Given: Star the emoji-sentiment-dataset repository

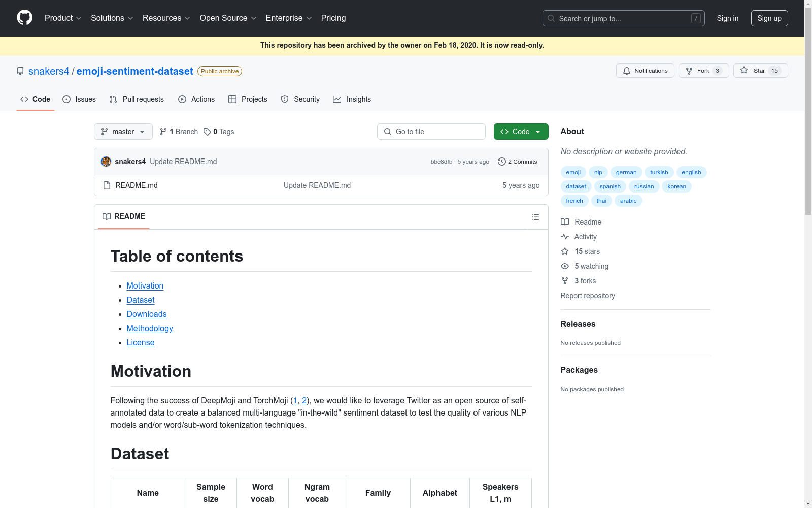Looking at the screenshot, I should [760, 71].
